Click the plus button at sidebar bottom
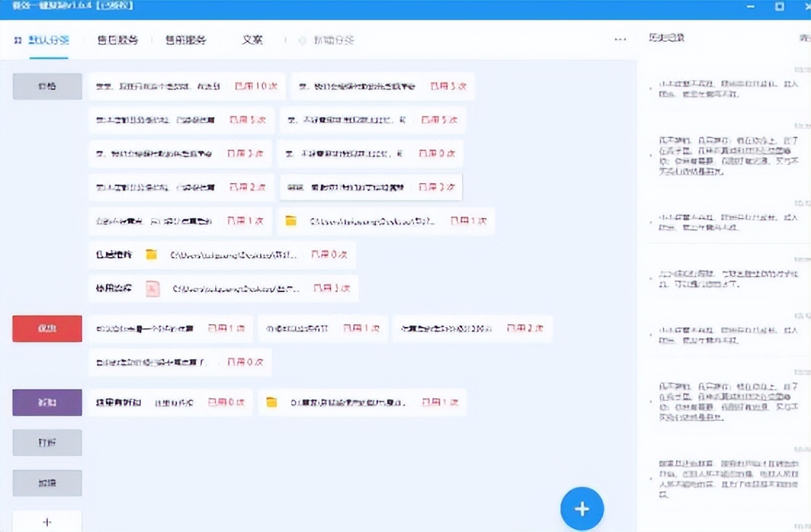The width and height of the screenshot is (811, 532). [47, 520]
